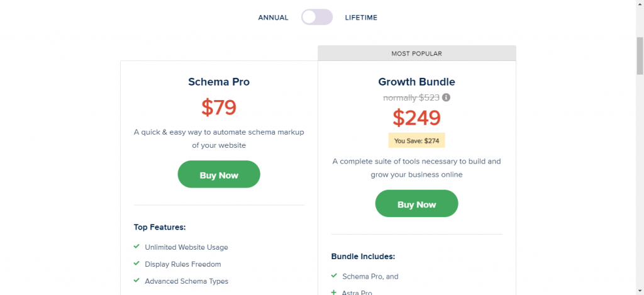
Task: Select the LIFETIME billing label
Action: (x=361, y=18)
